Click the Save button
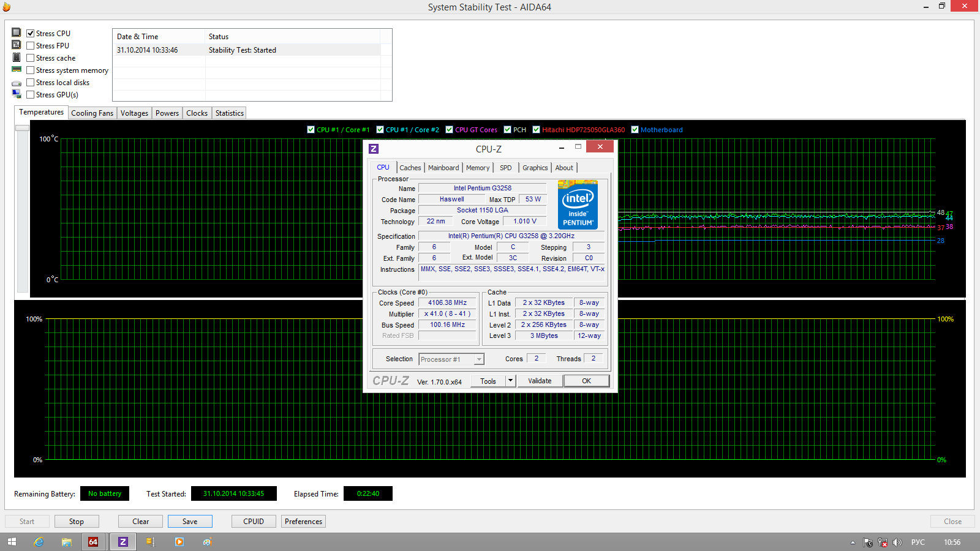Screen dimensions: 980x551 190,522
